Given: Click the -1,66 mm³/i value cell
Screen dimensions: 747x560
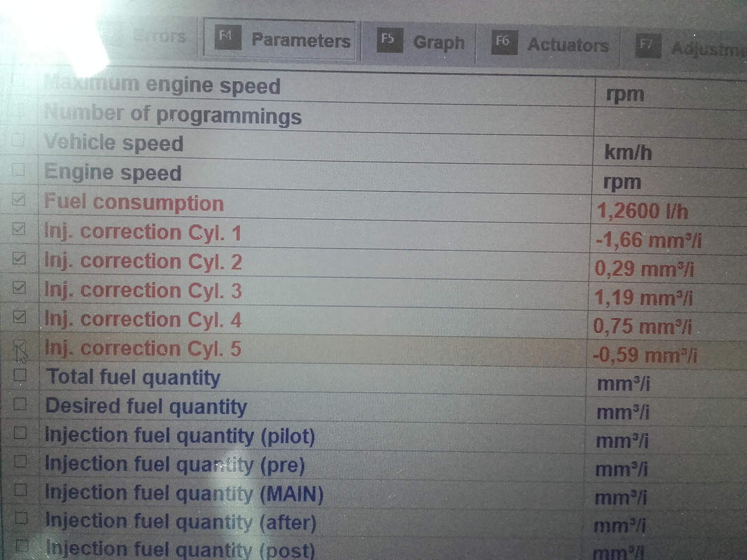Looking at the screenshot, I should pyautogui.click(x=648, y=241).
